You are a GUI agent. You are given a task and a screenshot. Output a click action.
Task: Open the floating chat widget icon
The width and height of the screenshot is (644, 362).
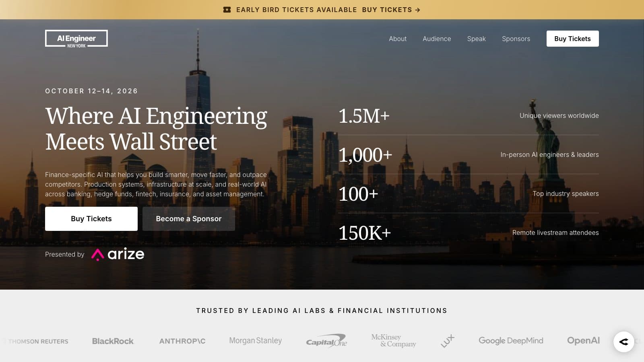point(623,341)
